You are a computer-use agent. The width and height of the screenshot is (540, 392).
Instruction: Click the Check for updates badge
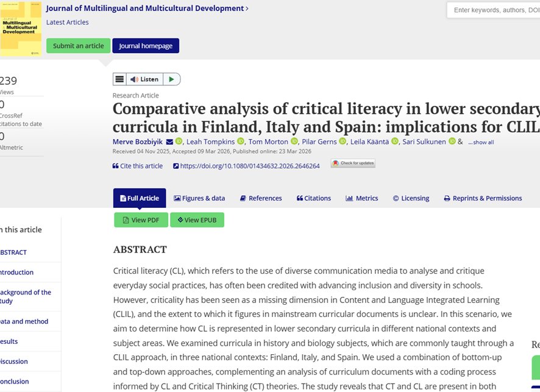coord(353,163)
